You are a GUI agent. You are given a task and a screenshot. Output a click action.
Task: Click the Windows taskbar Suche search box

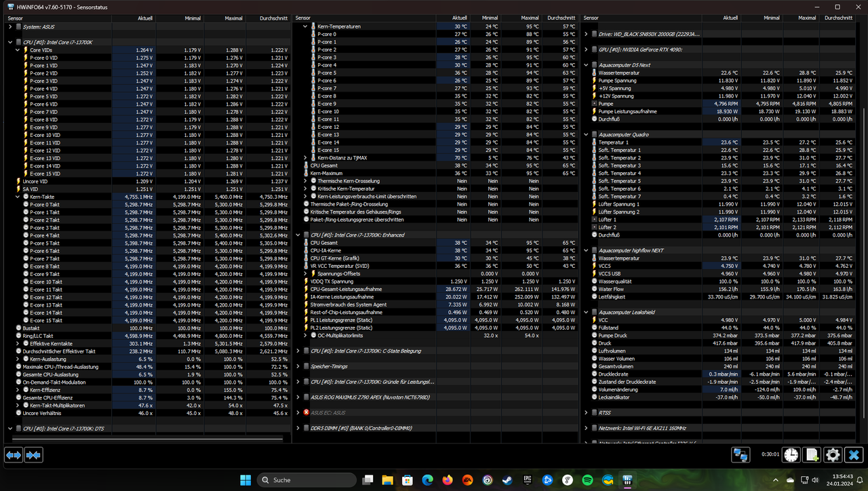pyautogui.click(x=307, y=479)
